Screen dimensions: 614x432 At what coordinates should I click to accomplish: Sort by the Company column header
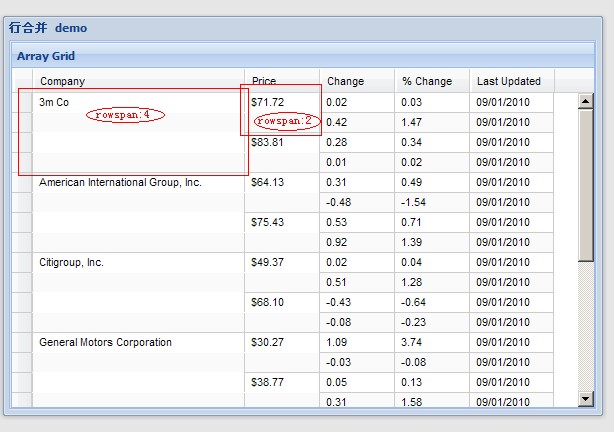point(138,81)
